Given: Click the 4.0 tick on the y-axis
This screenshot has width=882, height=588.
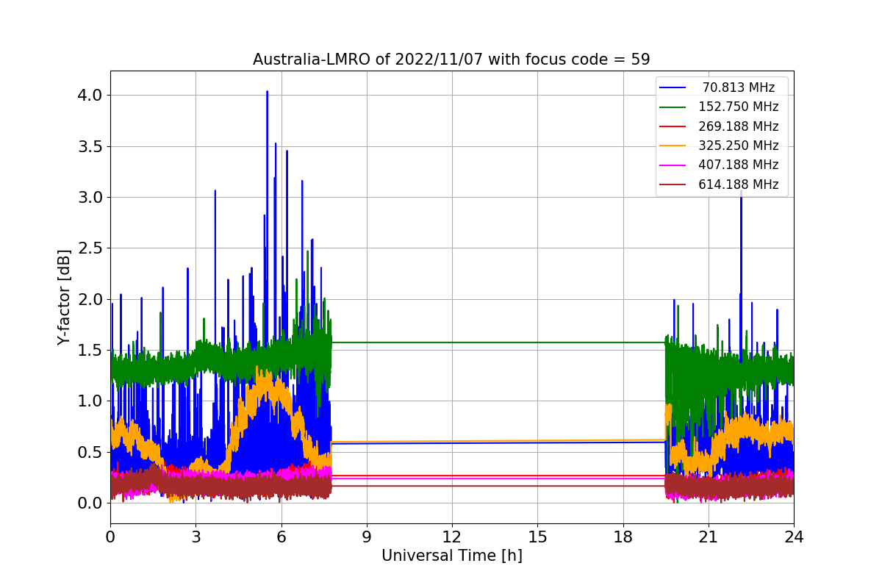Looking at the screenshot, I should click(91, 96).
